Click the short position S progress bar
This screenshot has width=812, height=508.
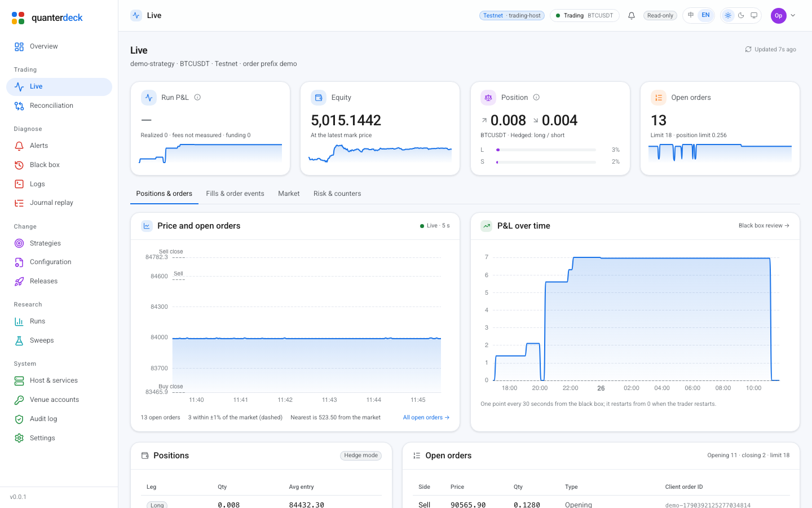point(546,162)
